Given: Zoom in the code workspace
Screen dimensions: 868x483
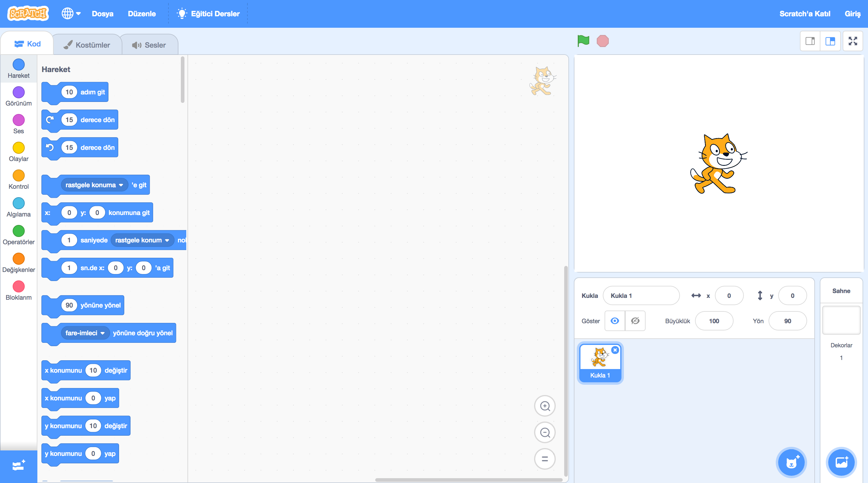Looking at the screenshot, I should pos(545,406).
